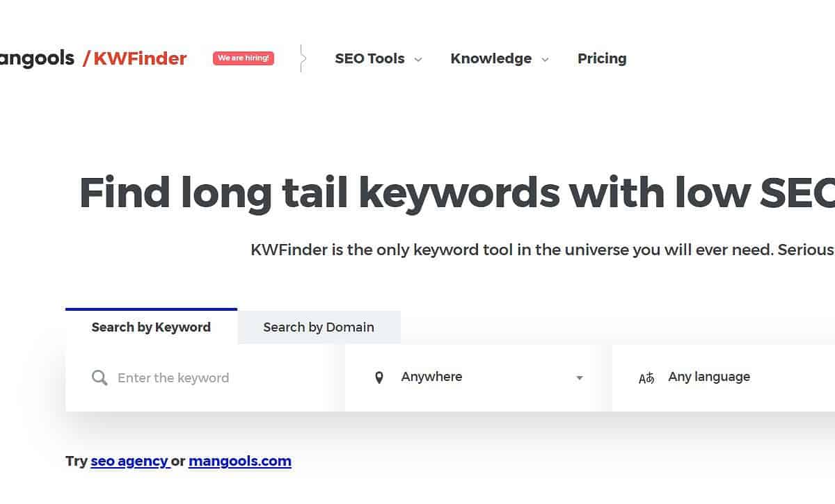The width and height of the screenshot is (835, 504).
Task: Open the Anywhere location dropdown
Action: (x=473, y=377)
